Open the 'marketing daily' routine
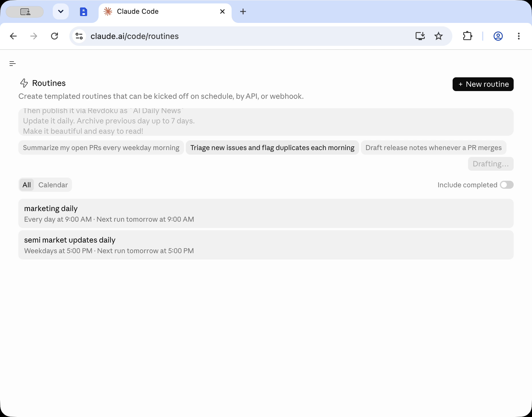 [266, 213]
